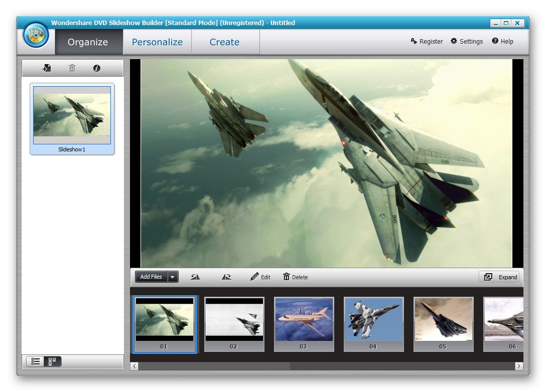
Task: Select photo thumbnail 05
Action: click(443, 324)
